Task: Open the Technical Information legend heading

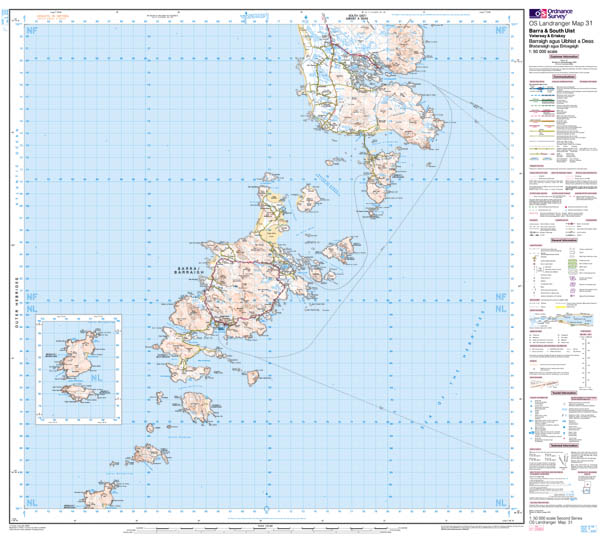Action: point(564,446)
